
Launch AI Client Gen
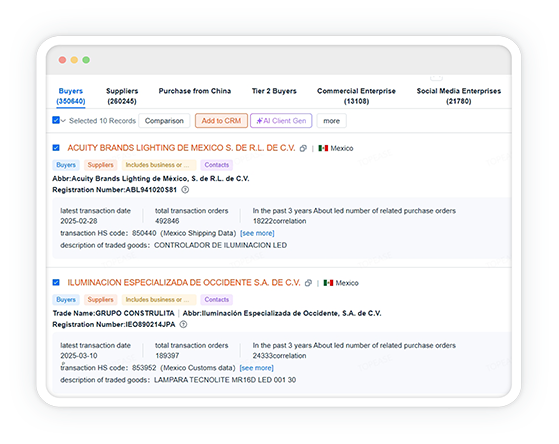pyautogui.click(x=281, y=121)
